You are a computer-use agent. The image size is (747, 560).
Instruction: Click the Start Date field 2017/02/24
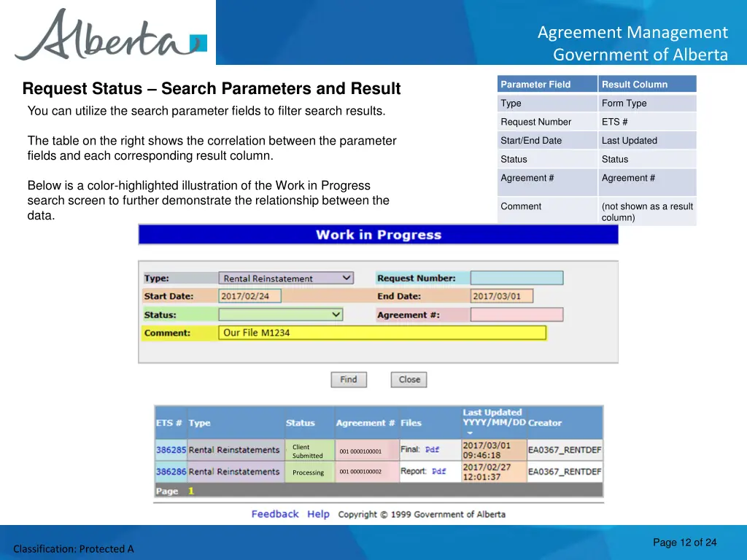click(249, 296)
